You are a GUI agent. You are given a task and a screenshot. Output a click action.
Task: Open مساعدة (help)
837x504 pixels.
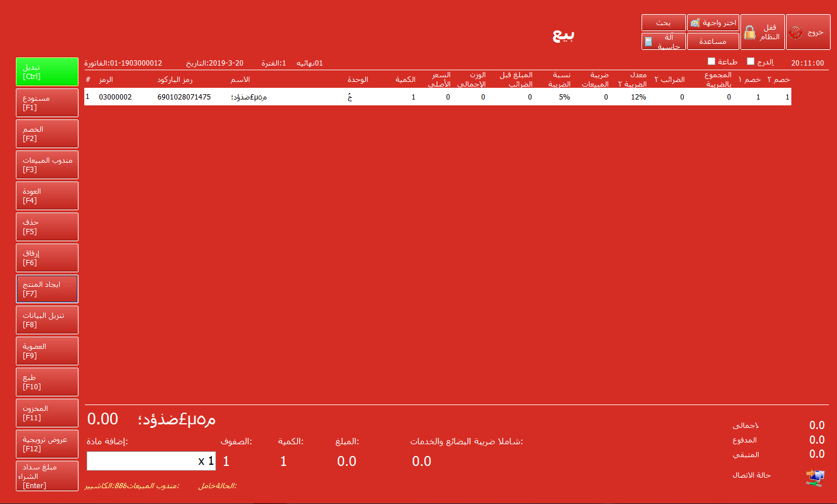[x=712, y=42]
